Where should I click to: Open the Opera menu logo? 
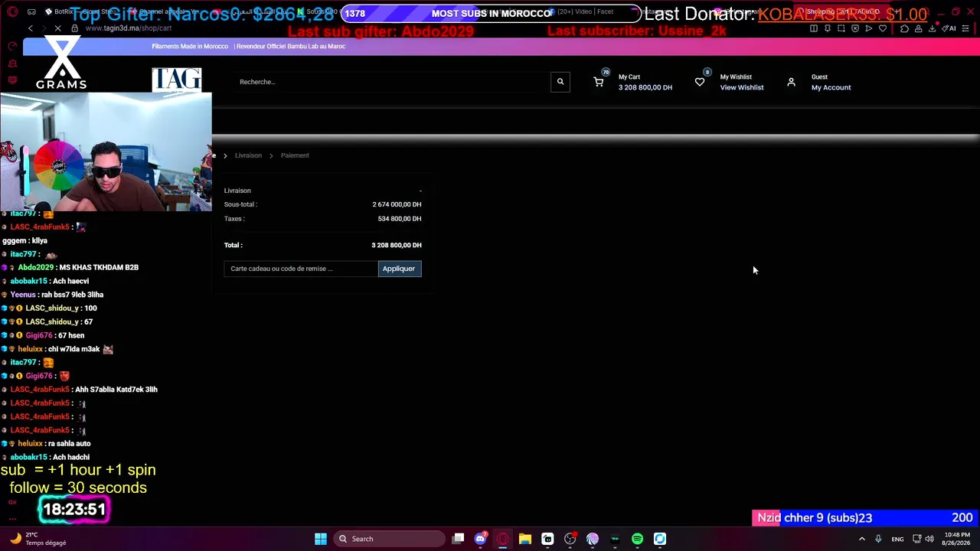(x=12, y=12)
